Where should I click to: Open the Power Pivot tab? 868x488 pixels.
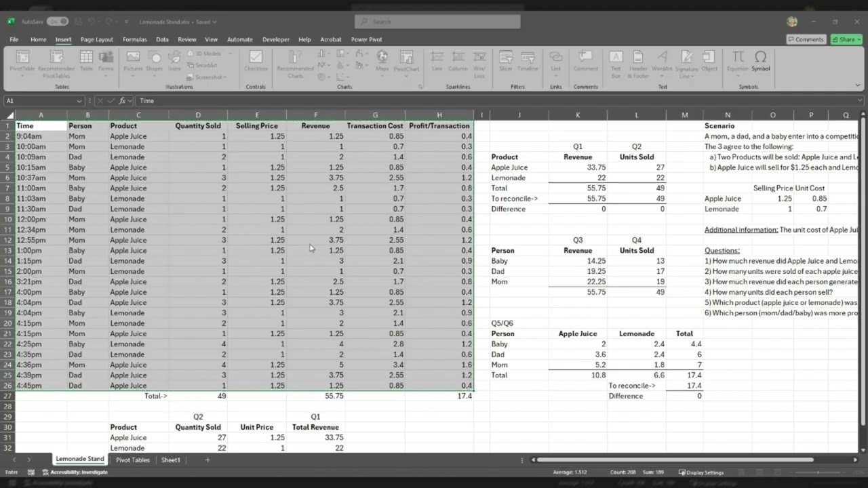coord(367,39)
